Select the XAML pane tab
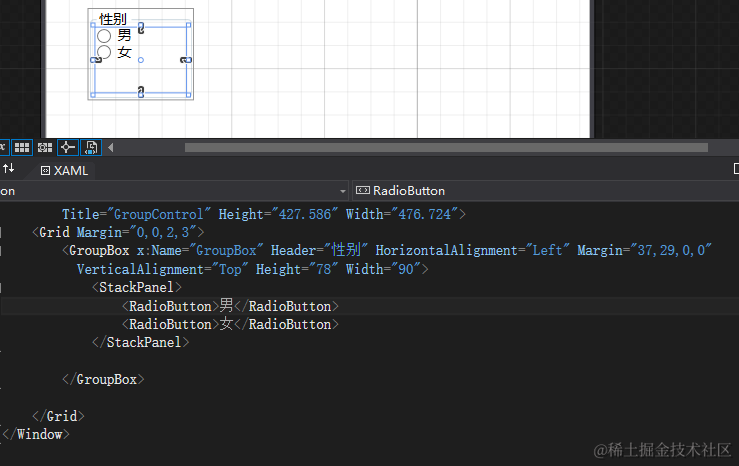739x466 pixels. click(64, 171)
